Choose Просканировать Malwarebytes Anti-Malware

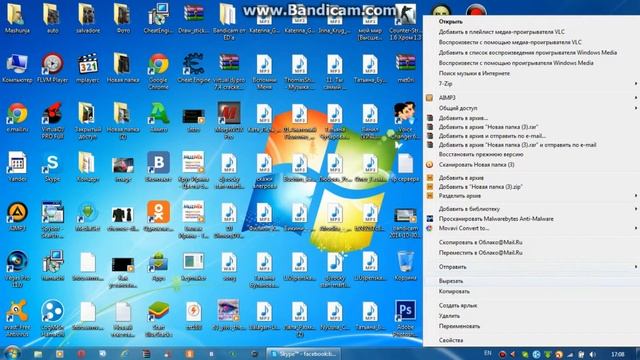531,219
